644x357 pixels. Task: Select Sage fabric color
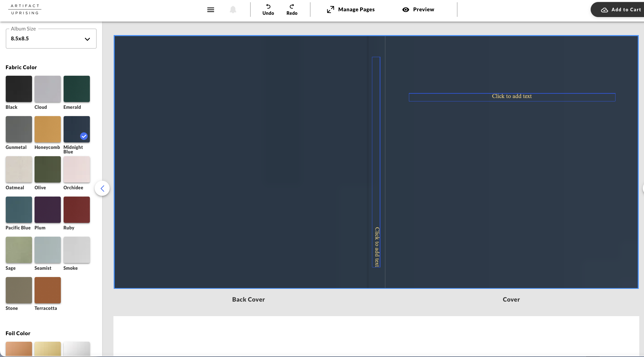(19, 250)
